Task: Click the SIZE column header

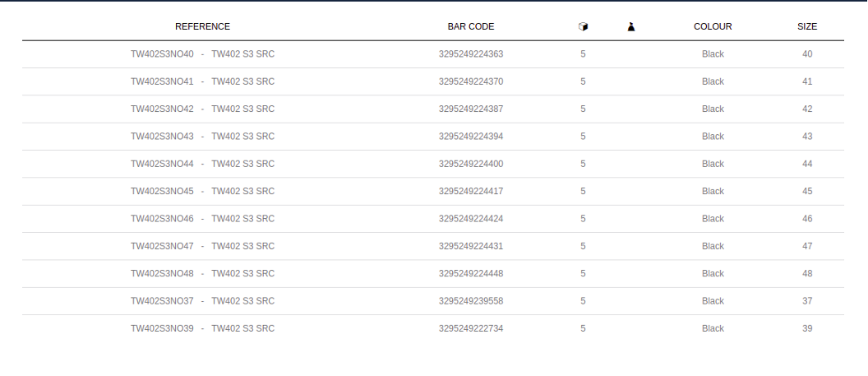Action: tap(807, 26)
